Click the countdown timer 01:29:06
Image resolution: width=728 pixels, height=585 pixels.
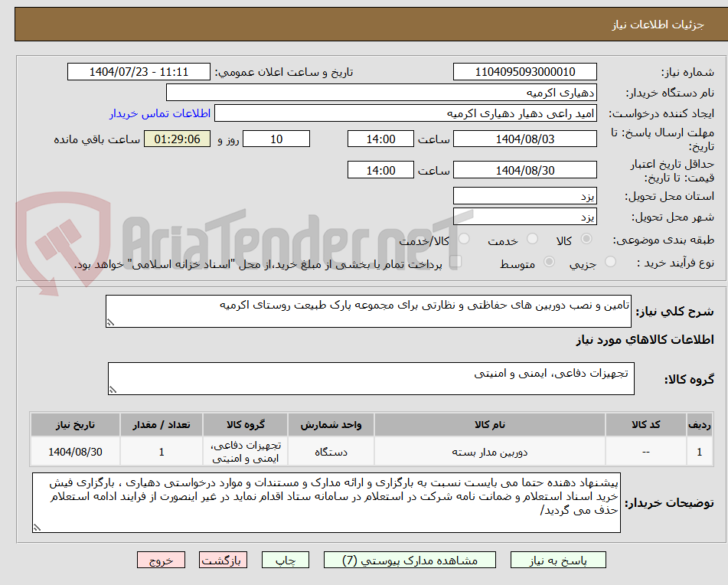(x=177, y=139)
